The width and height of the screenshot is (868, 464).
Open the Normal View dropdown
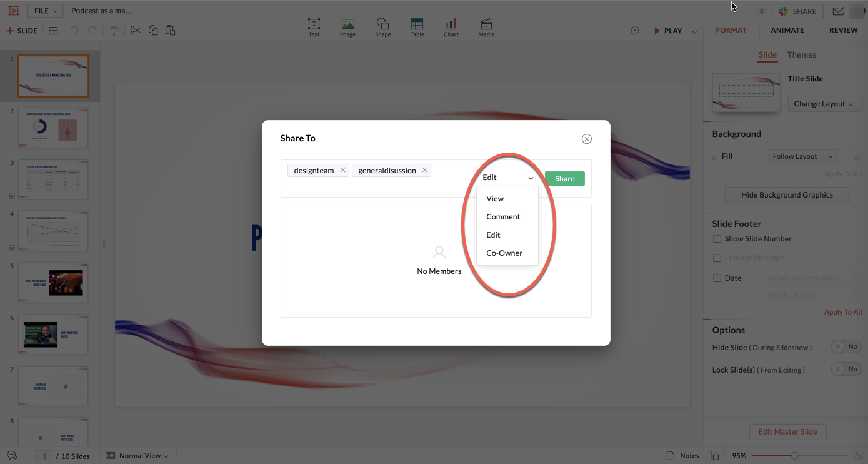(137, 456)
